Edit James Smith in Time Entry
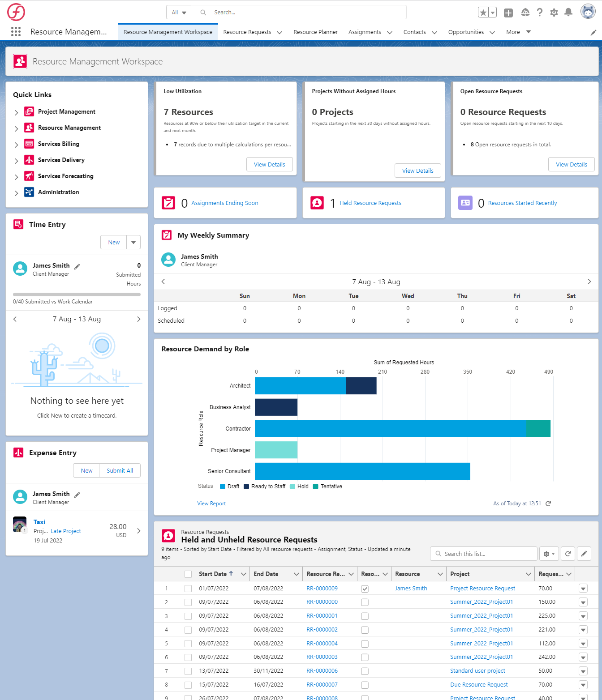Image resolution: width=602 pixels, height=700 pixels. pos(77,266)
